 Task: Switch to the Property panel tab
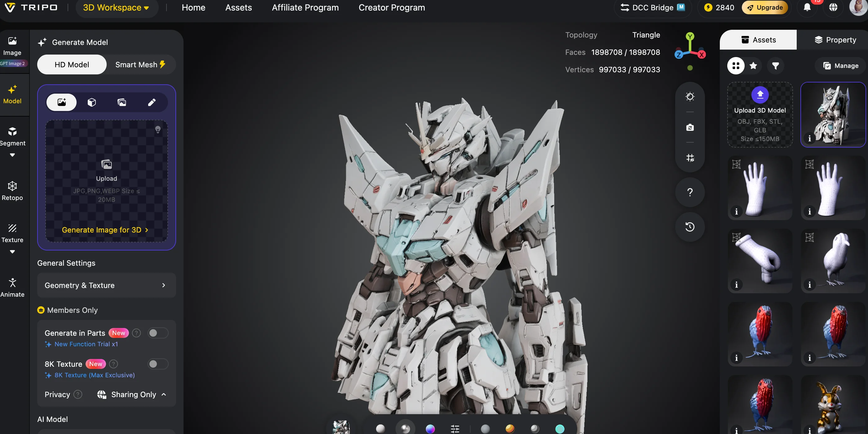pyautogui.click(x=835, y=40)
